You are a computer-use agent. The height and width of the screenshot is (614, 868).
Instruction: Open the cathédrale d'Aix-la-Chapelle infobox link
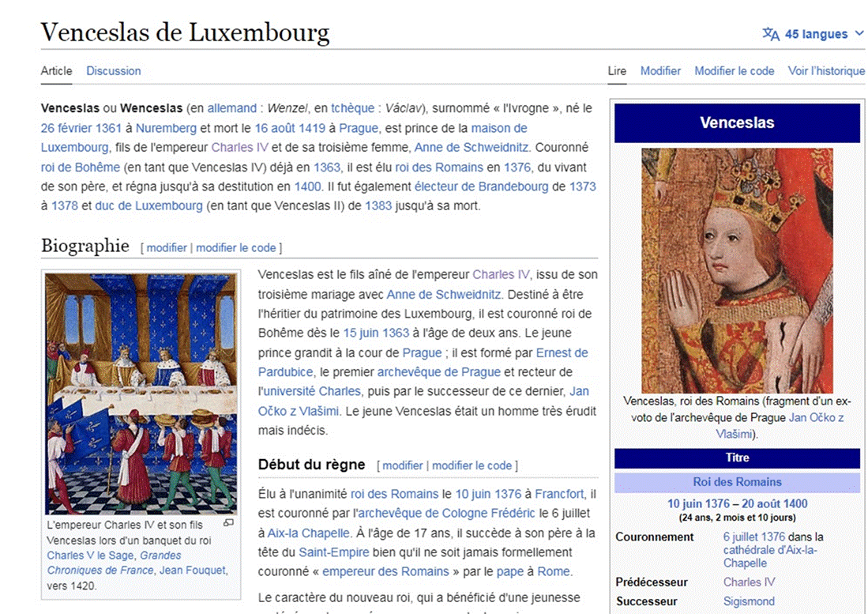[770, 556]
